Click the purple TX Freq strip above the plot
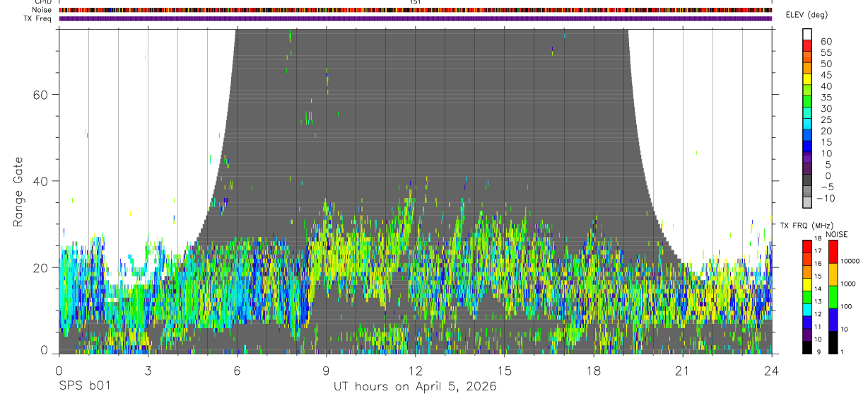This screenshot has width=868, height=401. click(x=415, y=18)
